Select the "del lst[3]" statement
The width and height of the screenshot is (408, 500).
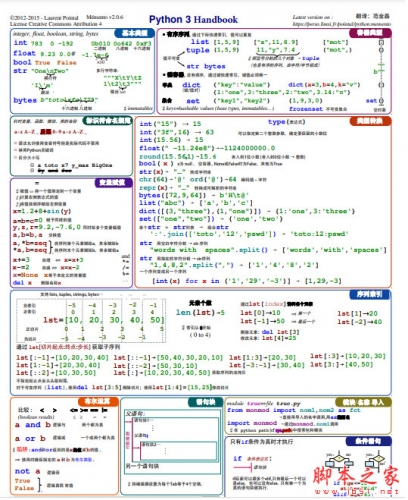coord(280,332)
